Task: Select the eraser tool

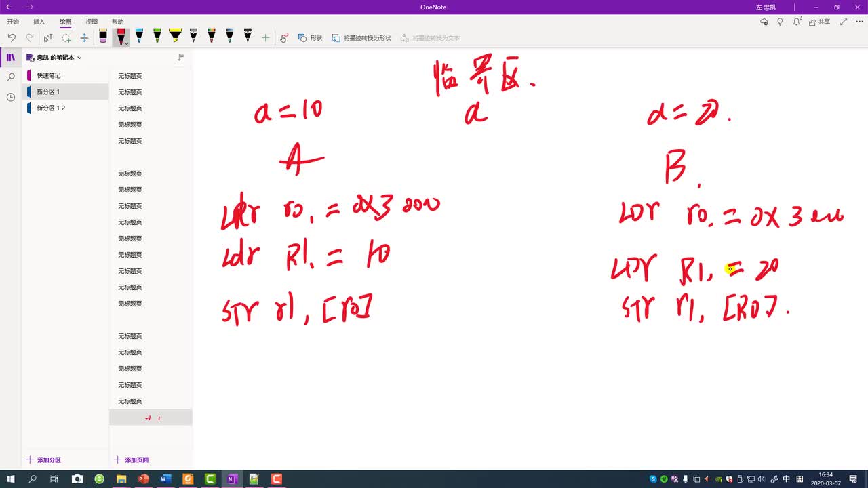Action: pyautogui.click(x=103, y=37)
